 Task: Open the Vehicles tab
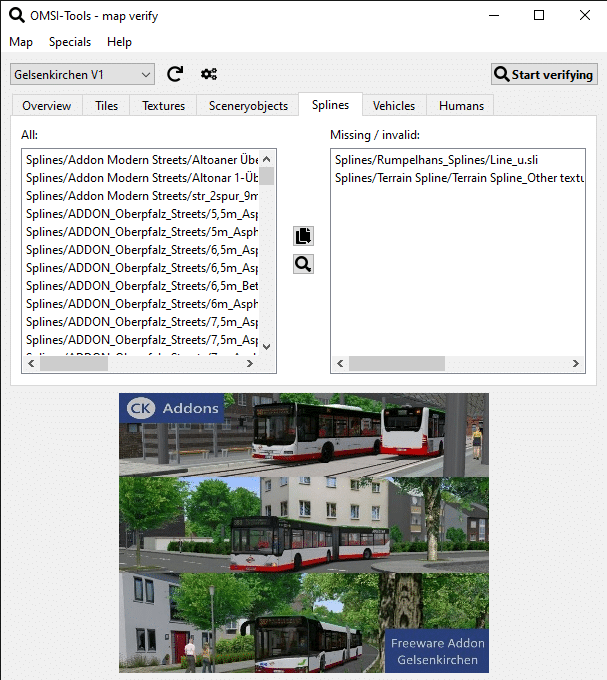pos(394,105)
